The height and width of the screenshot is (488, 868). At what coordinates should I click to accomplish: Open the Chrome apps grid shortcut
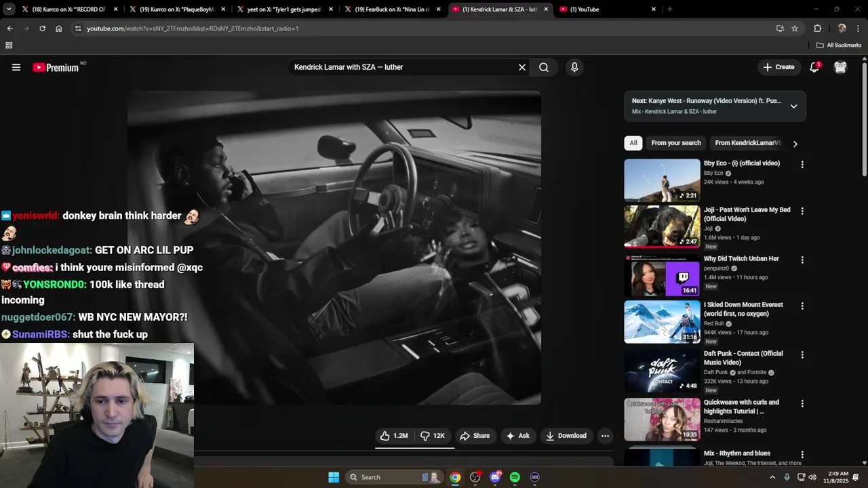9,45
